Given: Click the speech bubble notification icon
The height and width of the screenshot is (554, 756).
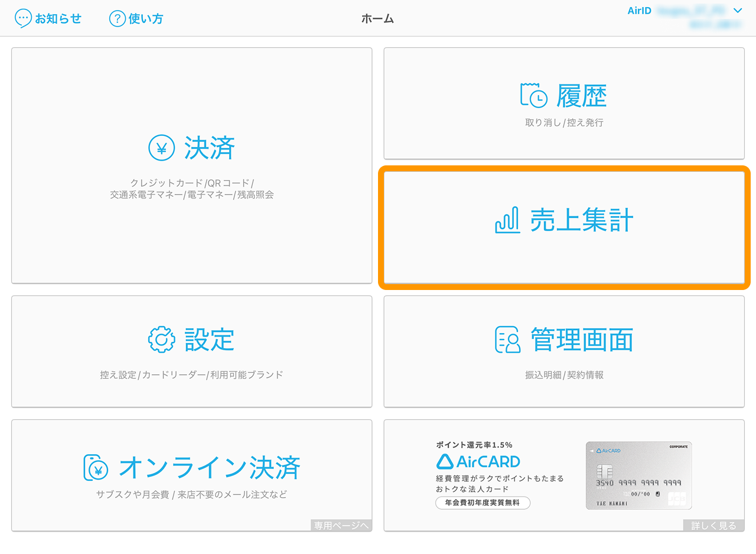Looking at the screenshot, I should pyautogui.click(x=24, y=18).
